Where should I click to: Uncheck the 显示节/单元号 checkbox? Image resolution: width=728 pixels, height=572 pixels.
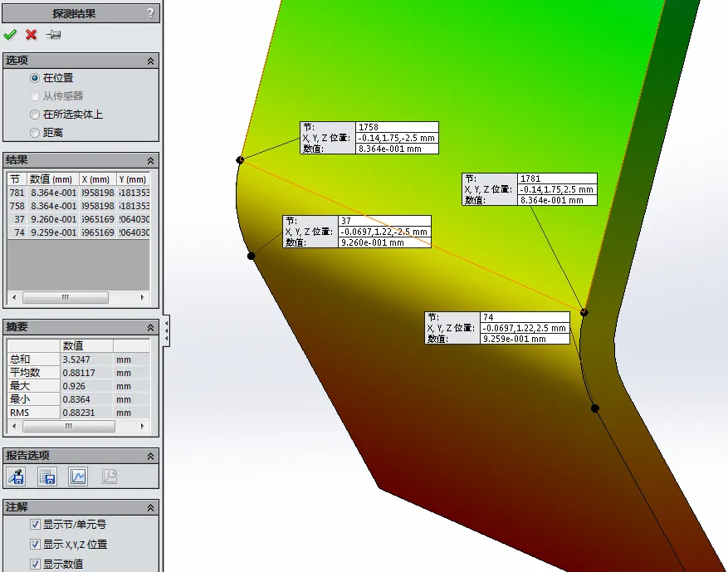coord(35,525)
